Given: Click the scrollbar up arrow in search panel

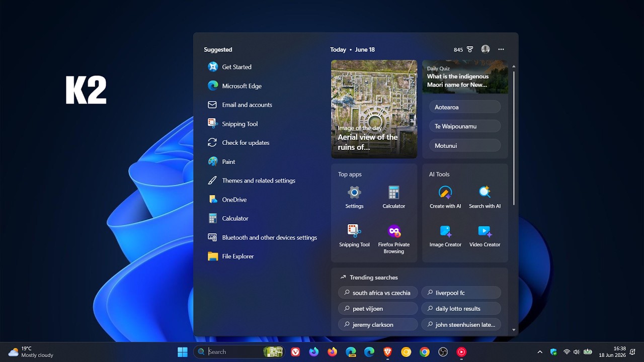Looking at the screenshot, I should [x=514, y=65].
